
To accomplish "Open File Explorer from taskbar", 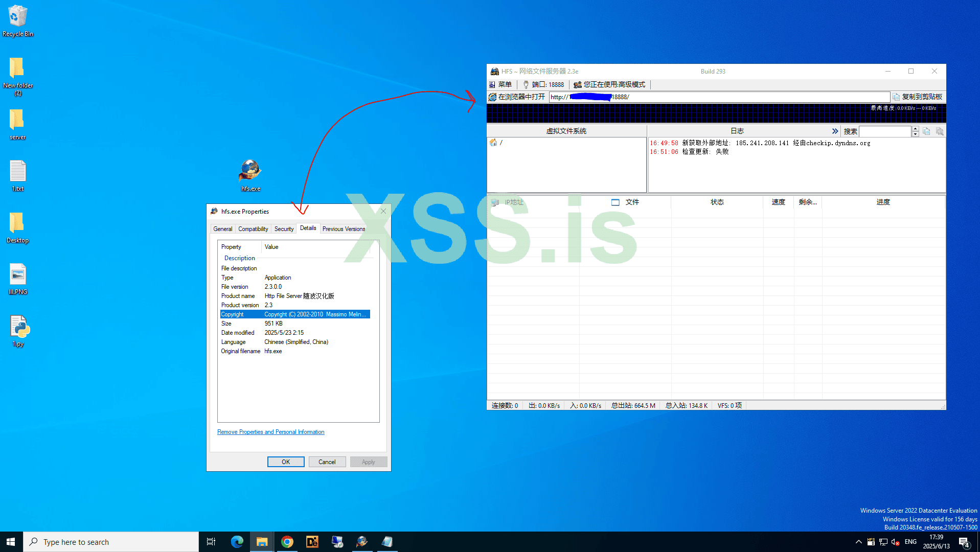I will tap(262, 542).
